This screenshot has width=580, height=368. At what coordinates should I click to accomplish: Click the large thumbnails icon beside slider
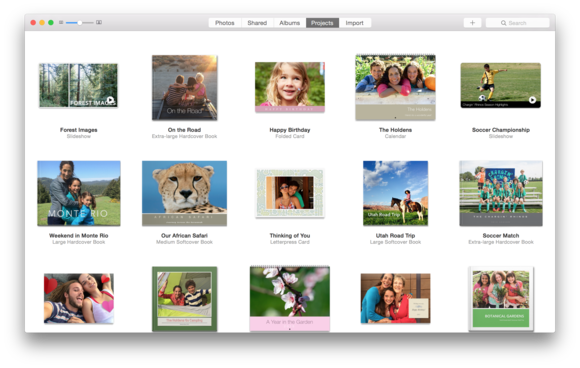pos(99,23)
